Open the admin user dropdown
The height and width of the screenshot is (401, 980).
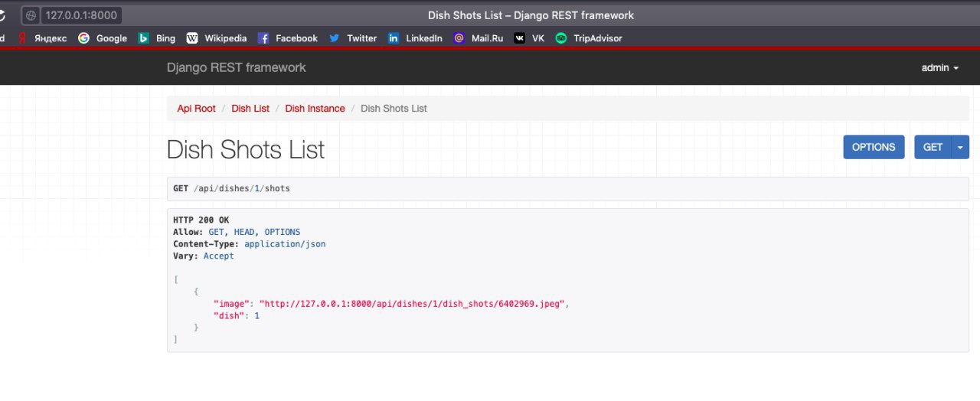coord(940,67)
